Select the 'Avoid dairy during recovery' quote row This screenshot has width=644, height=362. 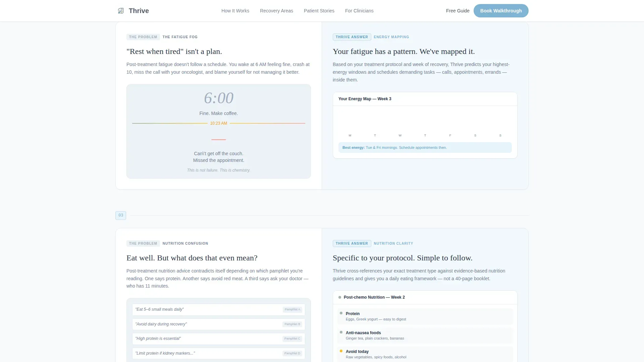tap(219, 324)
